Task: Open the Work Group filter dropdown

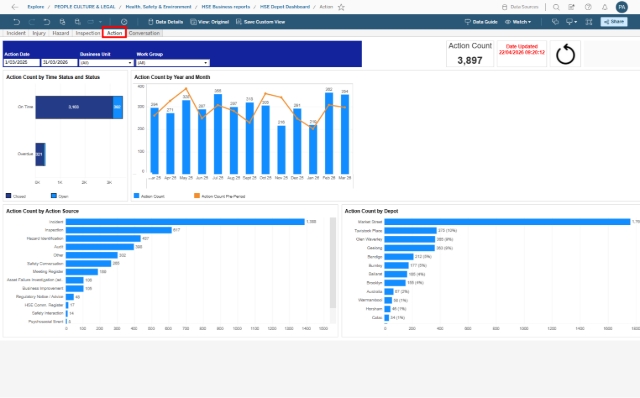Action: [x=173, y=62]
